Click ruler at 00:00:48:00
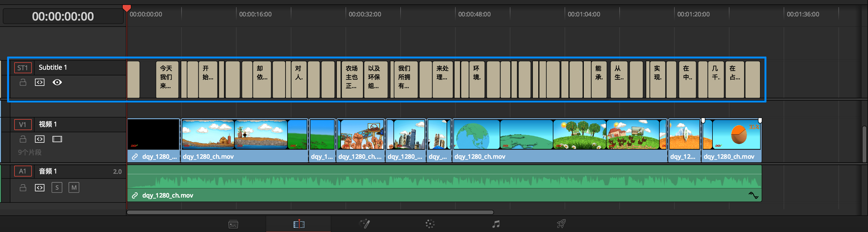The image size is (868, 232). click(x=475, y=14)
